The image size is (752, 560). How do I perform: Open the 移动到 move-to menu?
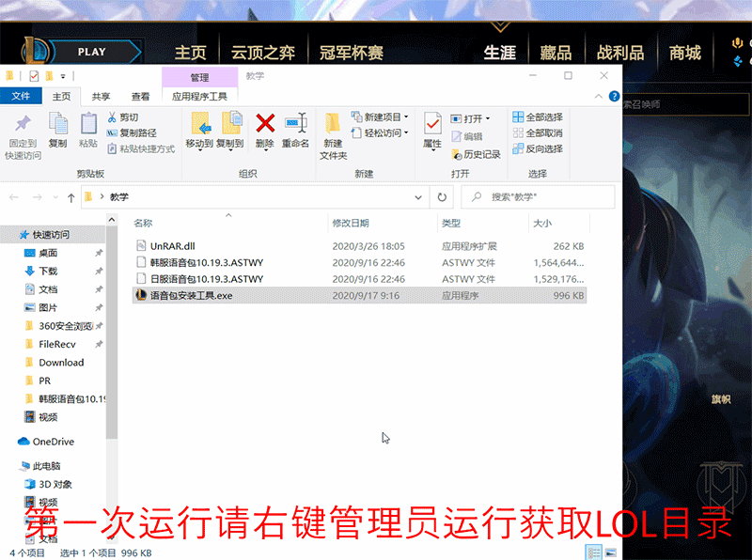coord(199,131)
